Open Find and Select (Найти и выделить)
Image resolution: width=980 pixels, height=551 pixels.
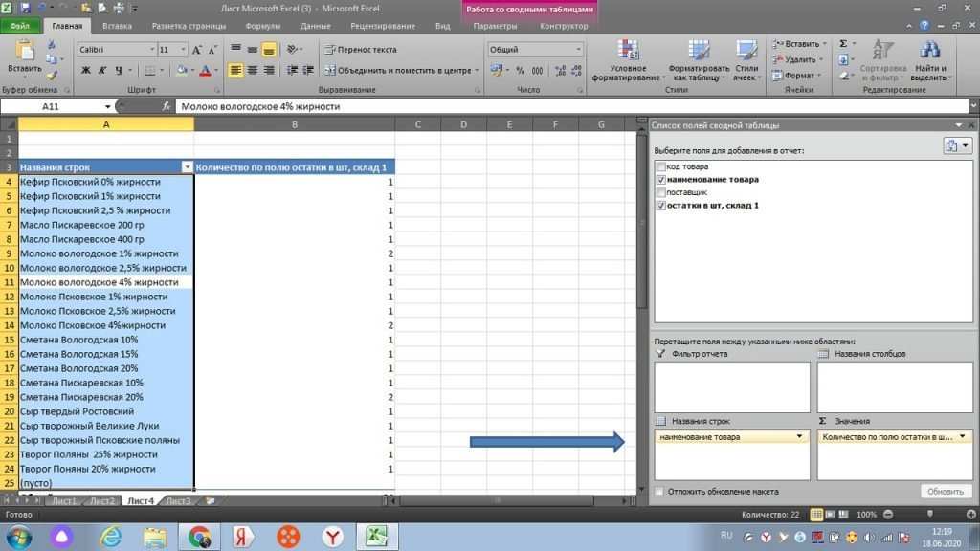click(x=930, y=60)
